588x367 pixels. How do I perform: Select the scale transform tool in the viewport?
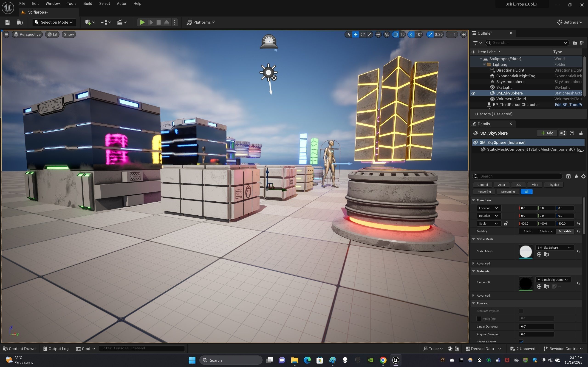(x=369, y=34)
